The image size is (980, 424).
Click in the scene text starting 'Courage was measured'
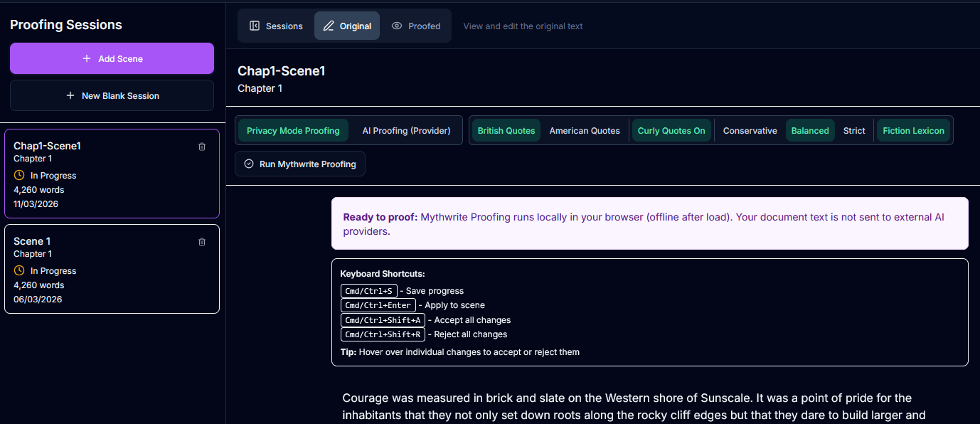coord(634,407)
